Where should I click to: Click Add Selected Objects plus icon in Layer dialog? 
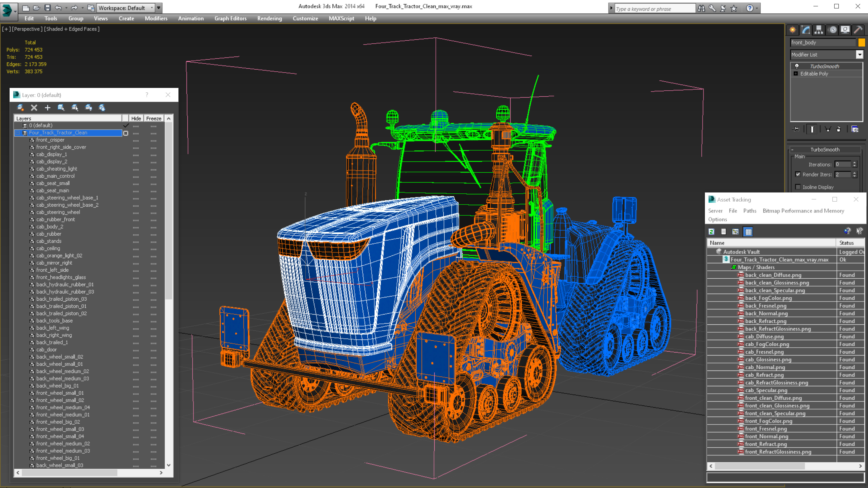48,108
